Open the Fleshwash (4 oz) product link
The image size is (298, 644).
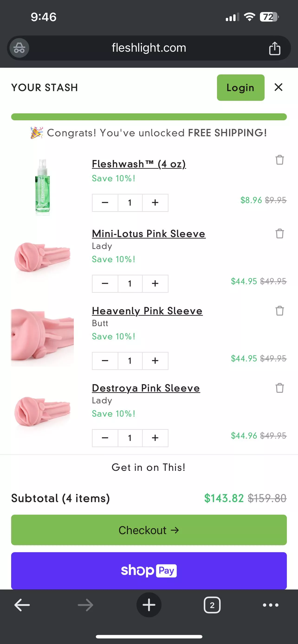click(139, 164)
